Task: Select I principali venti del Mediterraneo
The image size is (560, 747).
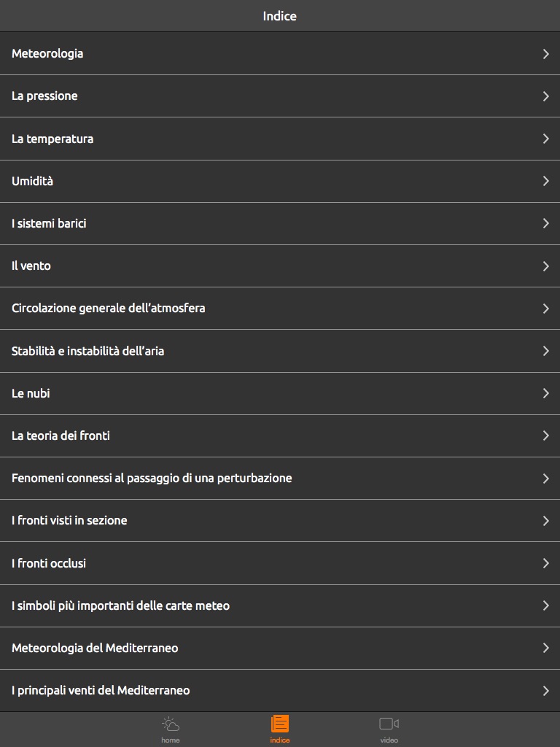Action: click(x=101, y=690)
